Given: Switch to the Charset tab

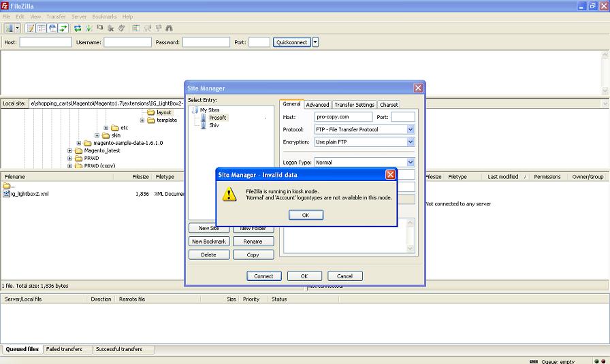Looking at the screenshot, I should tap(389, 105).
